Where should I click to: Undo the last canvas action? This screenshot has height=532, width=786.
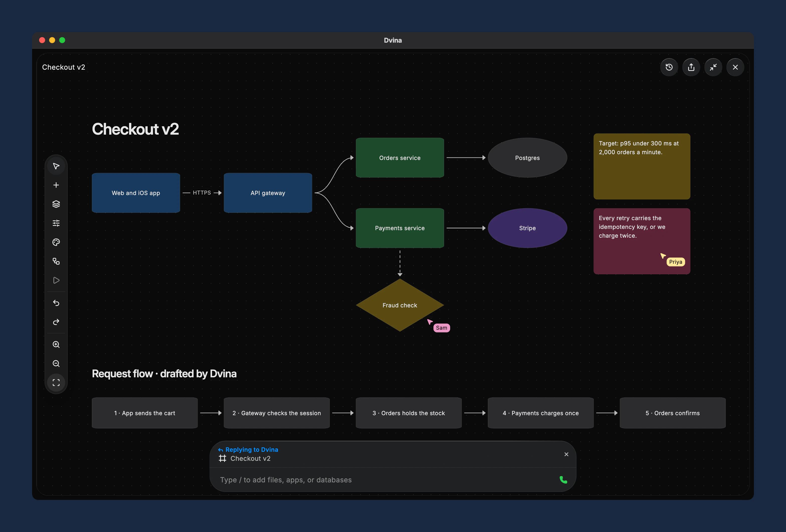click(56, 303)
